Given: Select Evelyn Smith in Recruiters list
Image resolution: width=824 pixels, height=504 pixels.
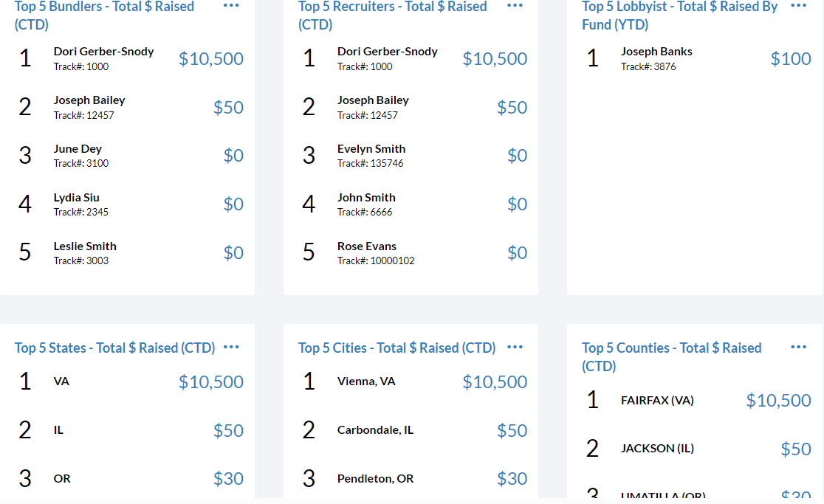Looking at the screenshot, I should [371, 149].
